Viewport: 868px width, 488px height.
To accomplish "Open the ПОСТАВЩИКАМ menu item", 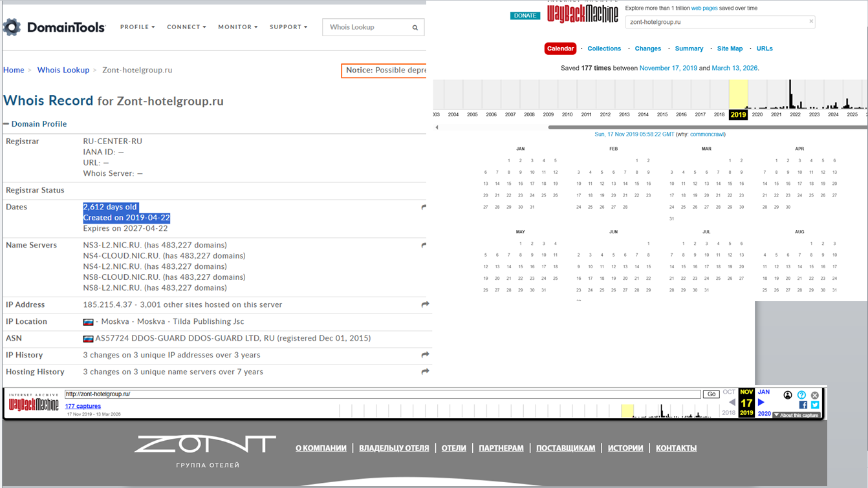I will (x=566, y=448).
